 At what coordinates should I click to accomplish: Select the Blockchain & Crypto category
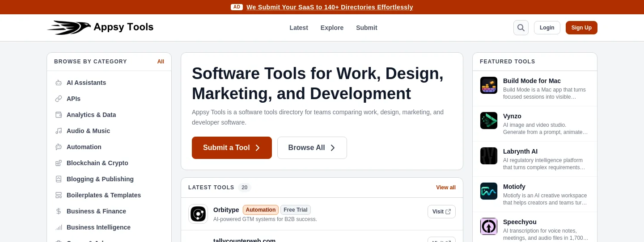coord(97,163)
